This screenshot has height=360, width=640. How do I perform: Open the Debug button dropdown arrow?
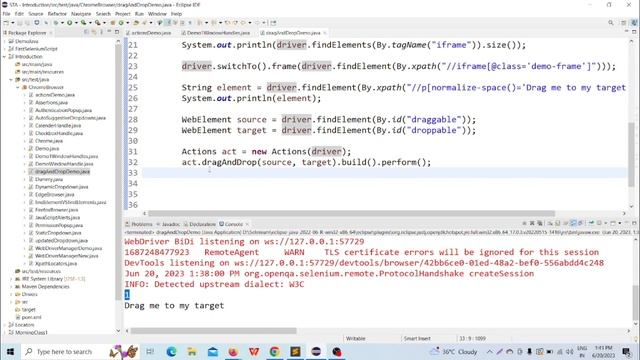pyautogui.click(x=62, y=23)
